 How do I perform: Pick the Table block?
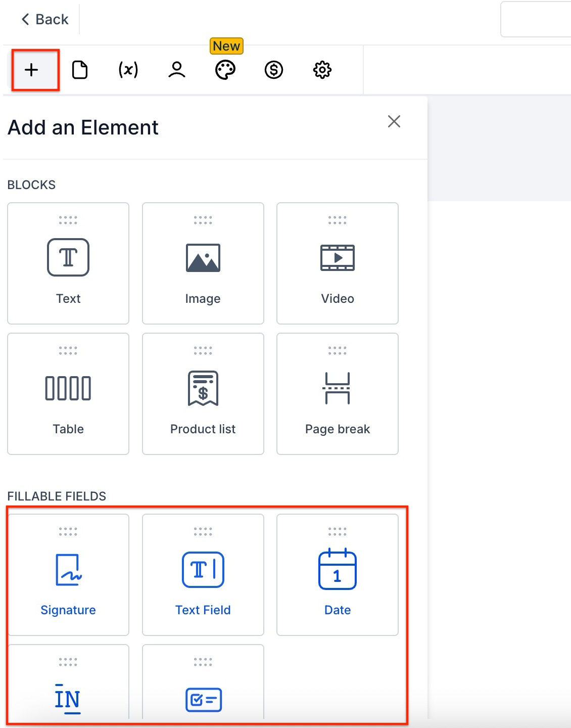[68, 394]
